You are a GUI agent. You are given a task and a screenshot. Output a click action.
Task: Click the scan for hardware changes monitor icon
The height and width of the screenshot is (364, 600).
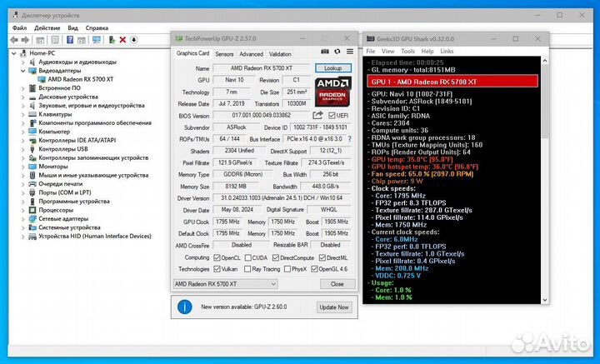pyautogui.click(x=97, y=38)
